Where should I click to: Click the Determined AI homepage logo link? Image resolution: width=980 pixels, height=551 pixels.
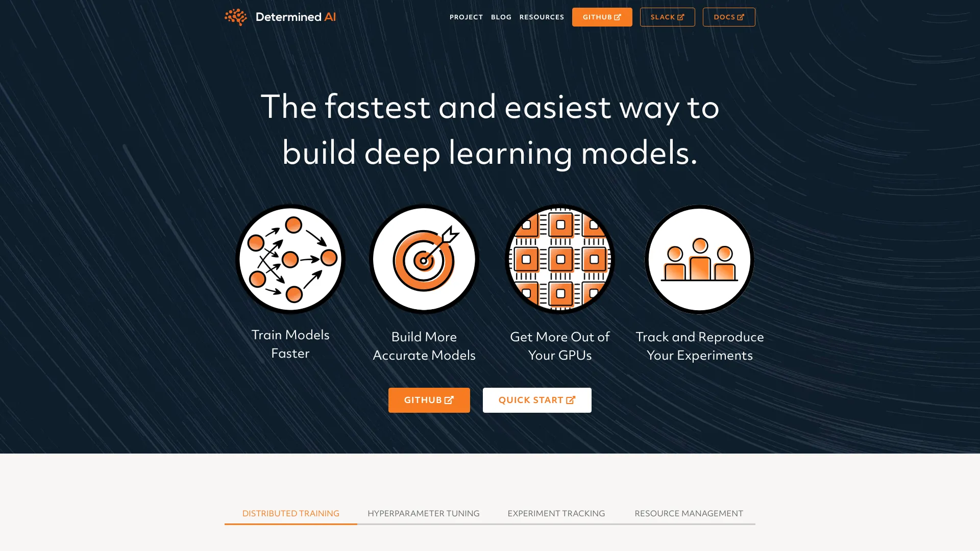279,17
